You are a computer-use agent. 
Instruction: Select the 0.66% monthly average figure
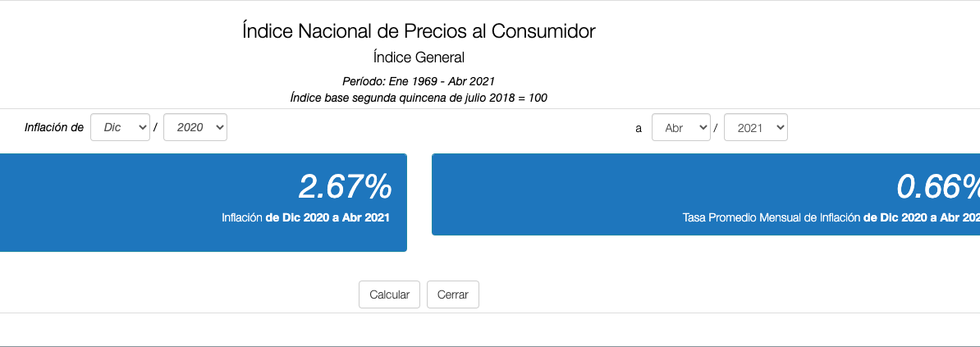938,186
